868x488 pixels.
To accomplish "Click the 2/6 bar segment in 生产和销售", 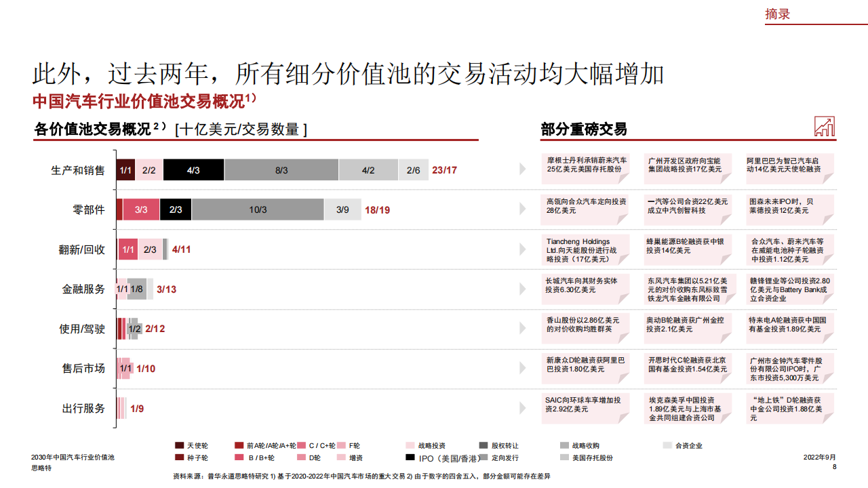I will [x=414, y=169].
